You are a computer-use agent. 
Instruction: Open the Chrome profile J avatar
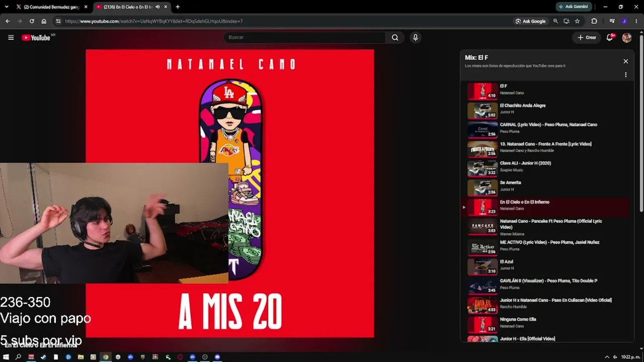pos(624,21)
